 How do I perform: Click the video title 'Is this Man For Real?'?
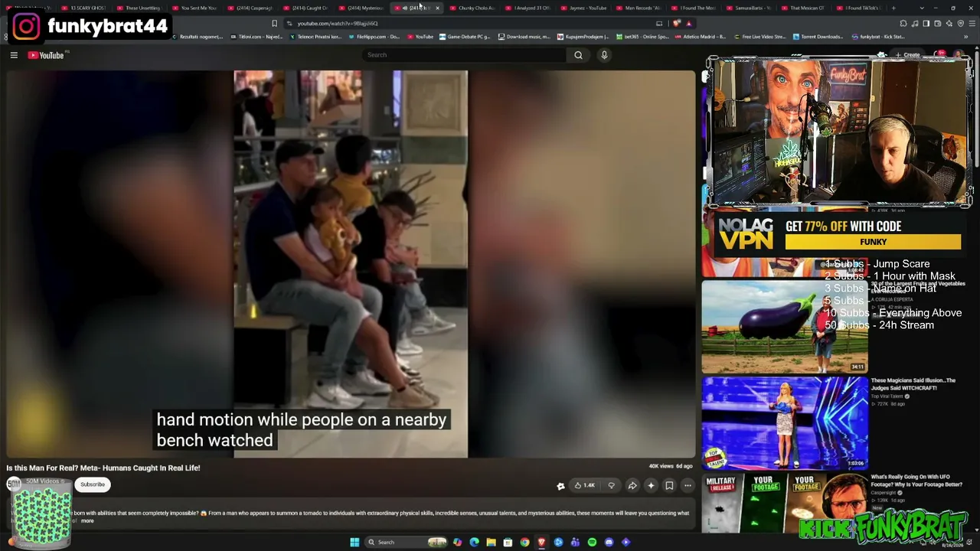pyautogui.click(x=103, y=468)
